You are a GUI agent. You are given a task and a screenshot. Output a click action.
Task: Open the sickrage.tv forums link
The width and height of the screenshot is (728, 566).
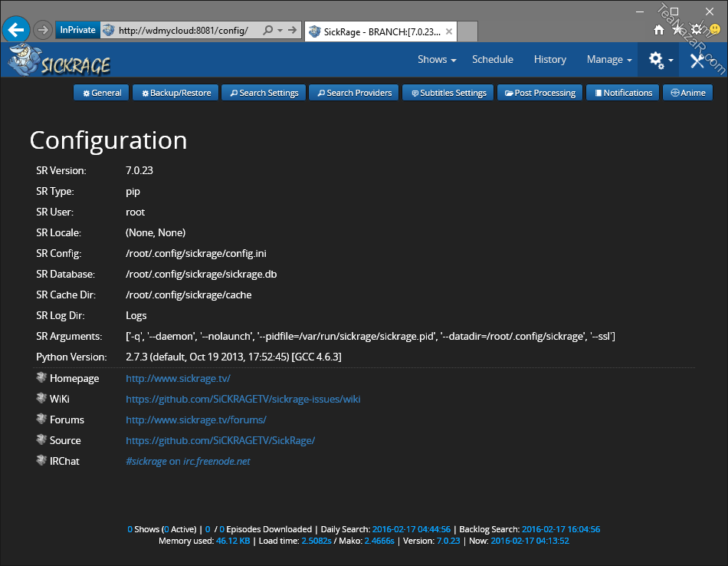click(196, 420)
